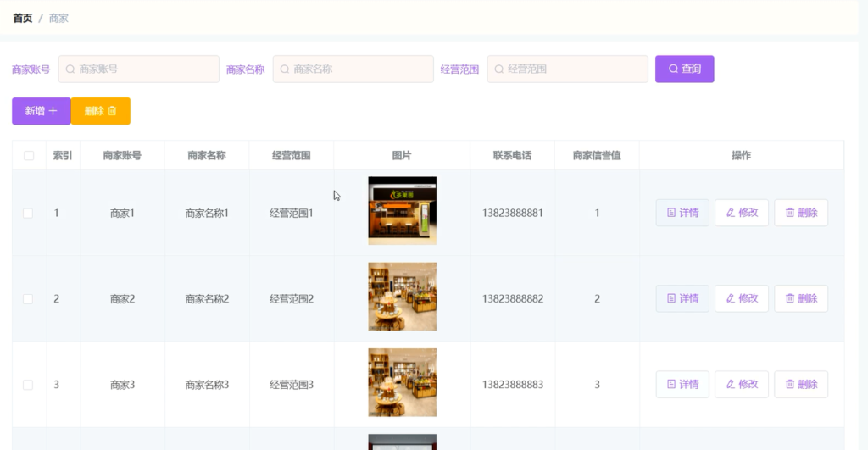Click the 商家名称1 cell
This screenshot has width=868, height=450.
pos(207,213)
